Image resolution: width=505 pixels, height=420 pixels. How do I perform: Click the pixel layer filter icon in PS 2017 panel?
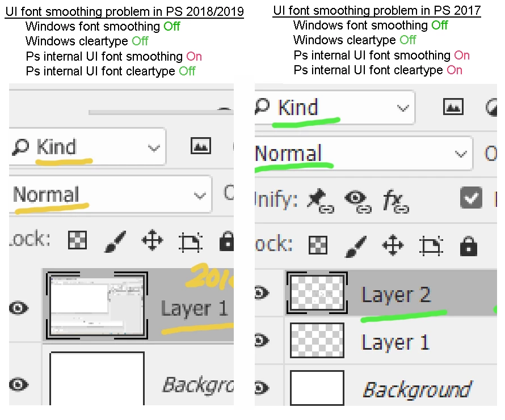[x=453, y=107]
